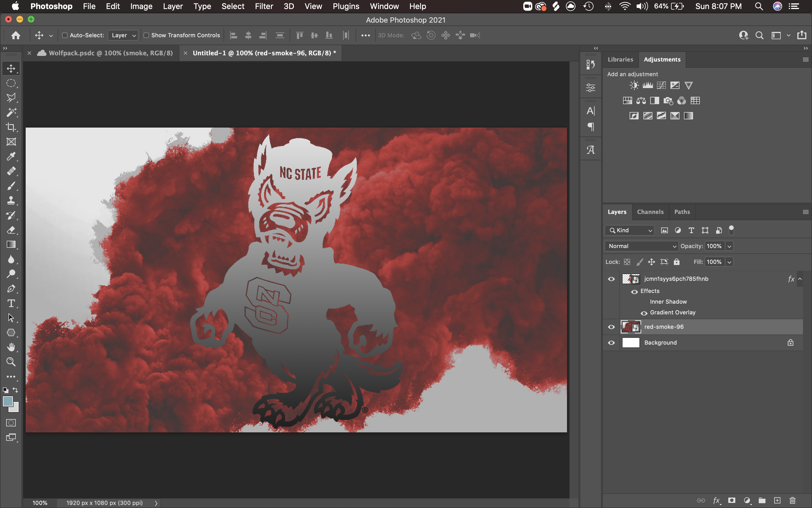812x508 pixels.
Task: Select the Horizontal Type tool
Action: click(11, 303)
